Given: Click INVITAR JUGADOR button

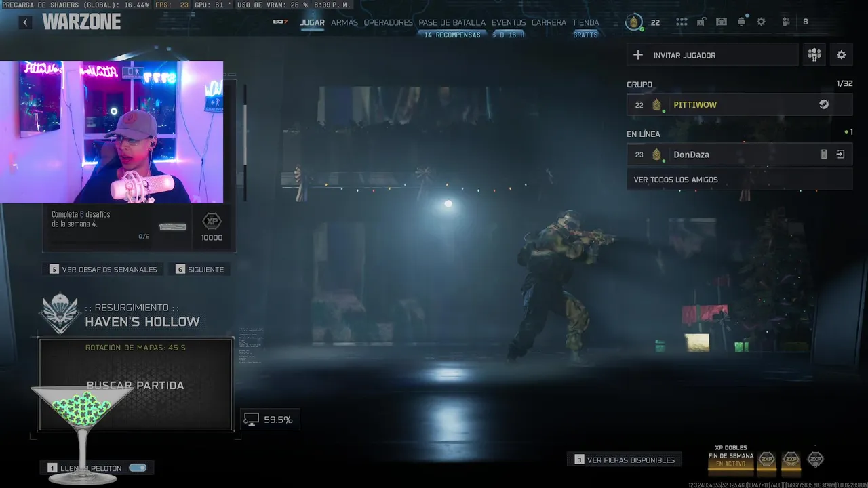Looking at the screenshot, I should pos(712,55).
